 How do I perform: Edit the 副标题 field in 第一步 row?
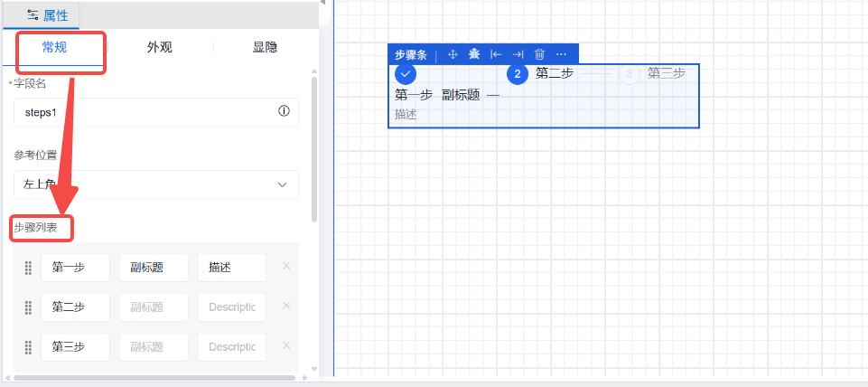pos(154,268)
